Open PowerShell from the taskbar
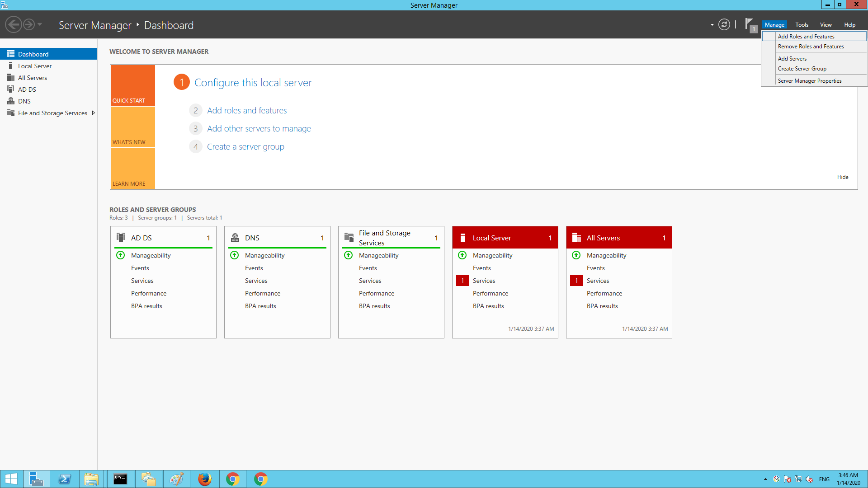This screenshot has height=488, width=868. point(65,479)
